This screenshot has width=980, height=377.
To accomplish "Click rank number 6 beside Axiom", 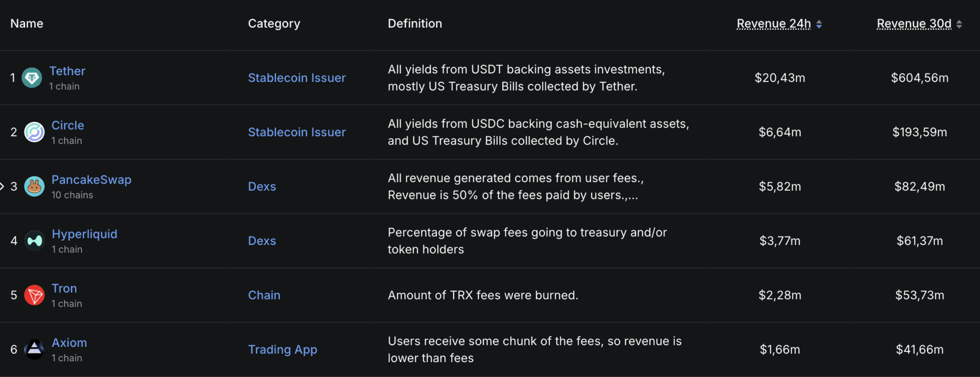I will pyautogui.click(x=14, y=349).
